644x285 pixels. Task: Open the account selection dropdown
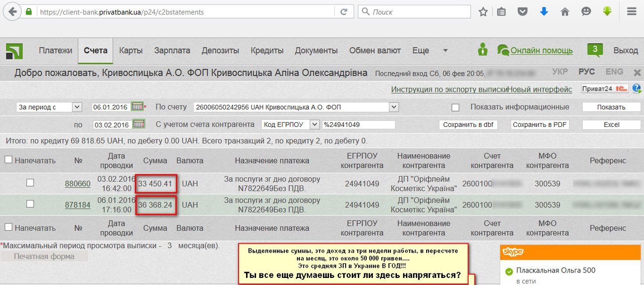(x=394, y=107)
